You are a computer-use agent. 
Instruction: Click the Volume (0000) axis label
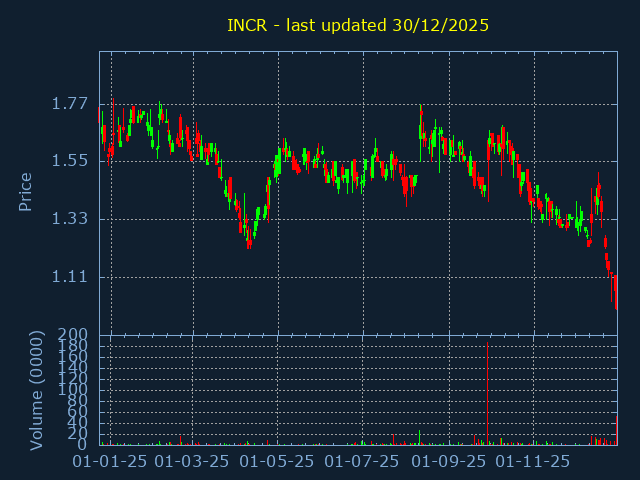pyautogui.click(x=37, y=389)
